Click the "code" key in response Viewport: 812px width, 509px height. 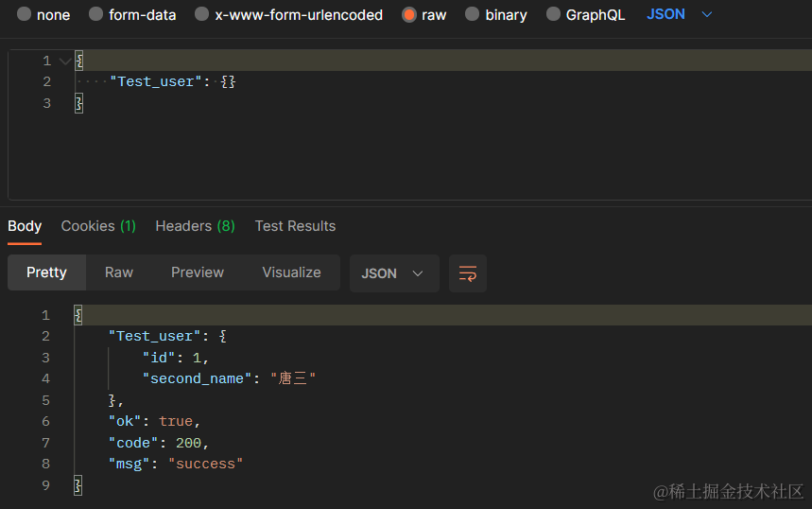coord(133,443)
